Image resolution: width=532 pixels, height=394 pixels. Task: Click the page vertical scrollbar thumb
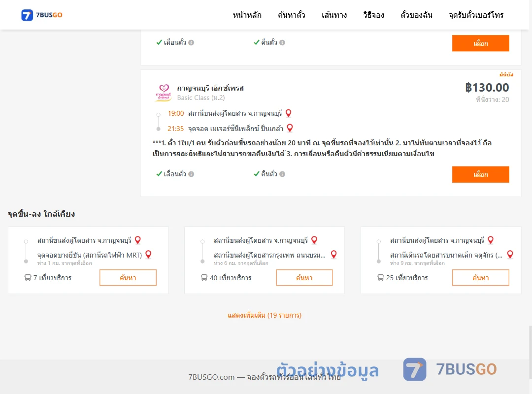coord(531,352)
